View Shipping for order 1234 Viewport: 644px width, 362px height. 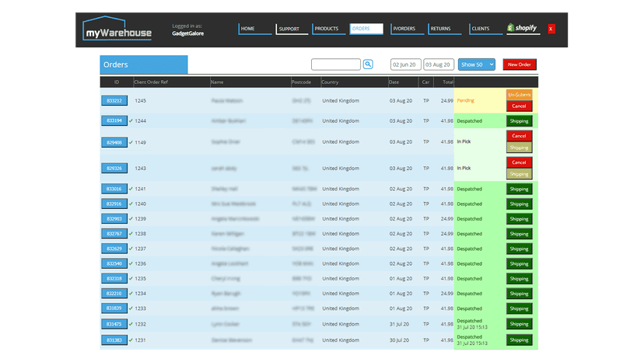pos(519,294)
